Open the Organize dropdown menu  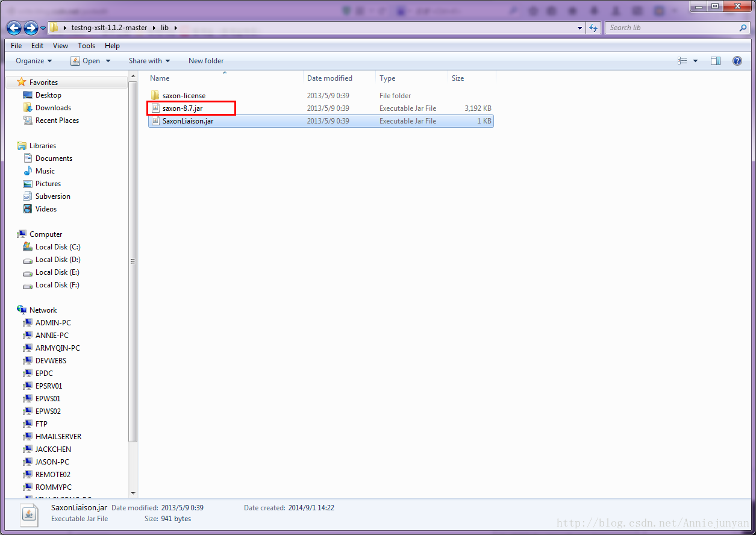point(34,61)
